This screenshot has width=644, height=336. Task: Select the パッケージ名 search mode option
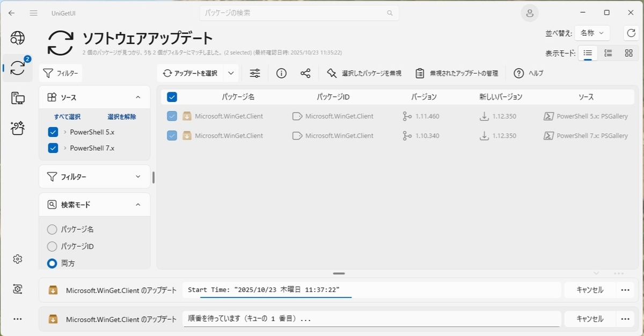[x=52, y=229]
